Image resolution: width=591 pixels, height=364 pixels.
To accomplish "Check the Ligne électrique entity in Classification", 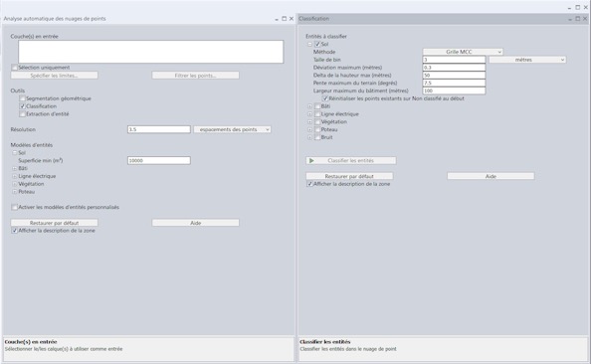I will [x=317, y=113].
